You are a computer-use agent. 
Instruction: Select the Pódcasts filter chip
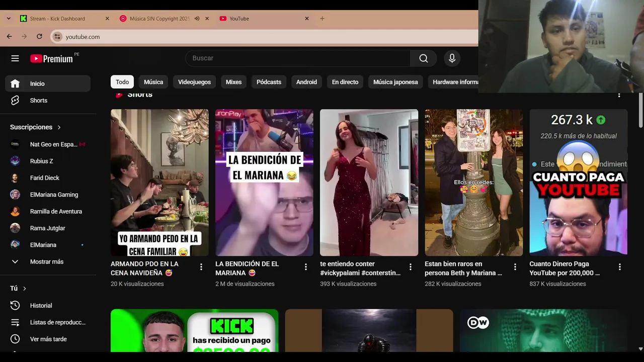pos(269,82)
